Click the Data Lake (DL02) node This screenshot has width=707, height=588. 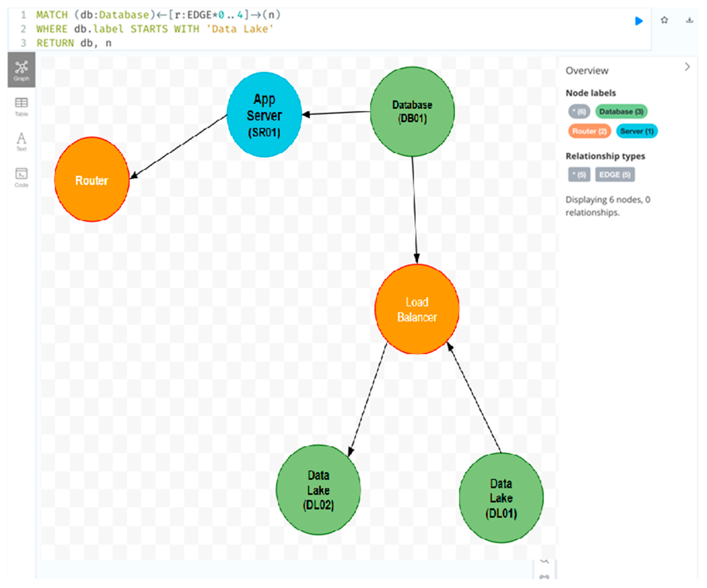coord(318,490)
